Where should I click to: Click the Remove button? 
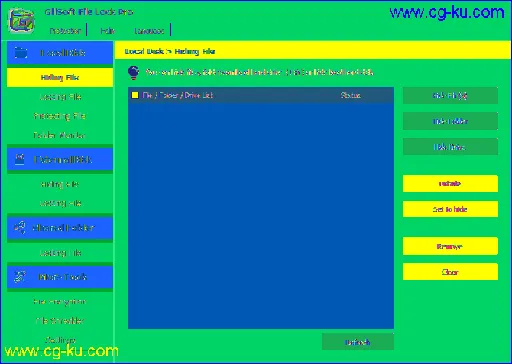(450, 246)
